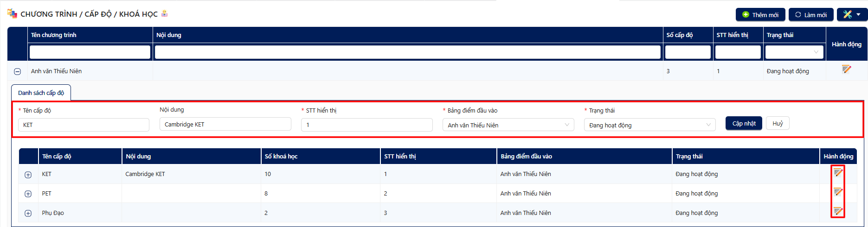Open the Trạng thái filter dropdown in header
The width and height of the screenshot is (868, 227).
(794, 52)
